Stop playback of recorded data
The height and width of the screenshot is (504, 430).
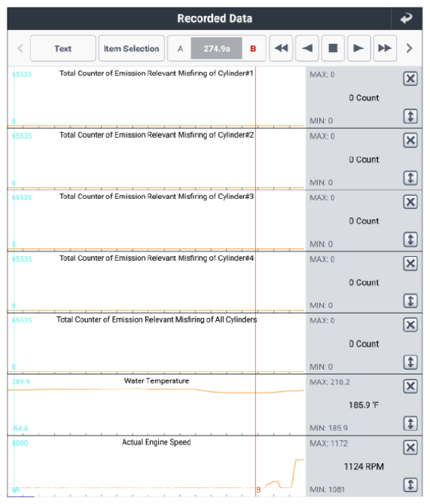(333, 48)
